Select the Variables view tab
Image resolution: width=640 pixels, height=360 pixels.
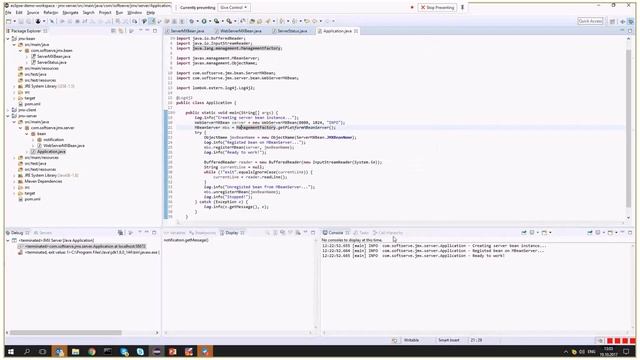(175, 233)
